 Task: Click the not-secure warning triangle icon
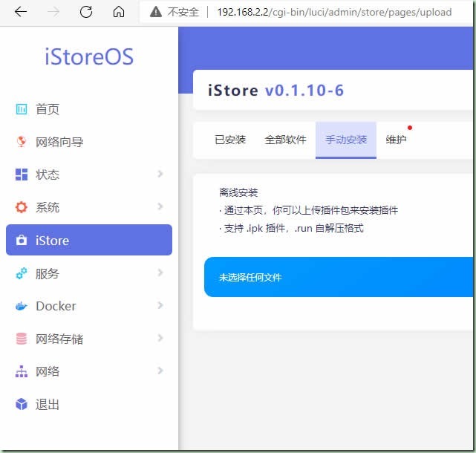(156, 12)
